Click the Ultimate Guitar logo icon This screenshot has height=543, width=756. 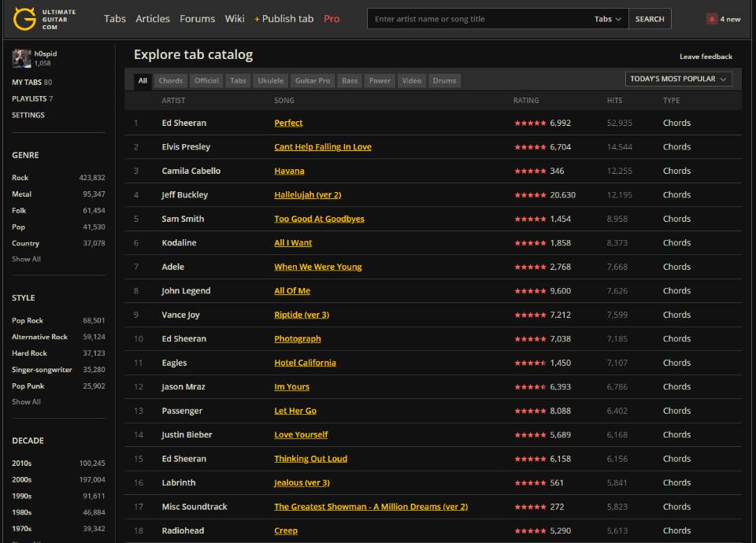click(x=24, y=19)
